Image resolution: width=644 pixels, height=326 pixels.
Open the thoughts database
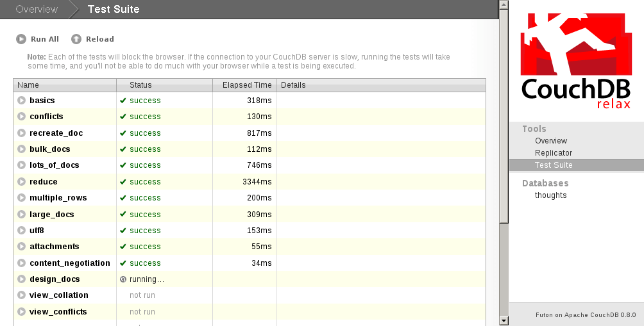(x=550, y=195)
